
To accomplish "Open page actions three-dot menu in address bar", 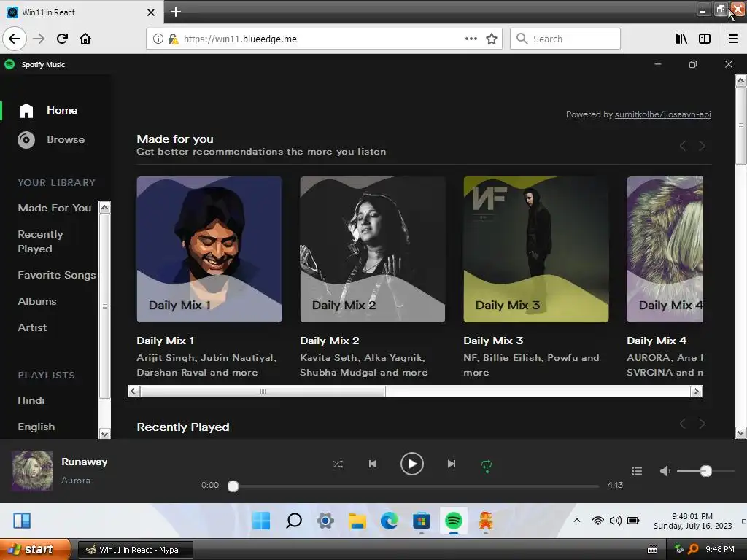I will (471, 39).
